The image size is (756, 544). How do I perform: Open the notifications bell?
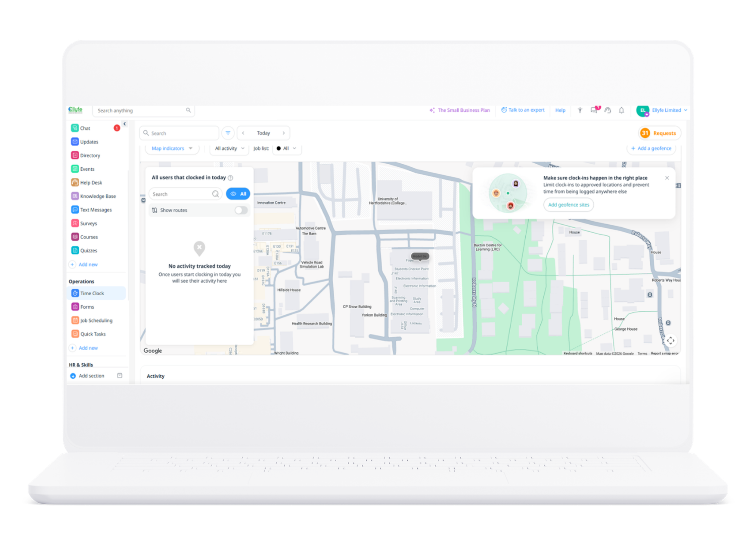tap(621, 110)
